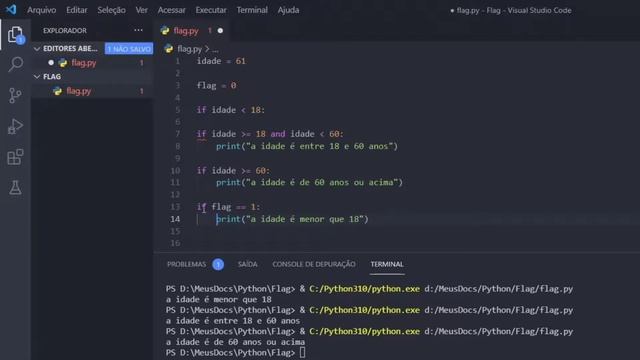Collapse the FLAG folder section
The image size is (640, 360).
pos(37,76)
